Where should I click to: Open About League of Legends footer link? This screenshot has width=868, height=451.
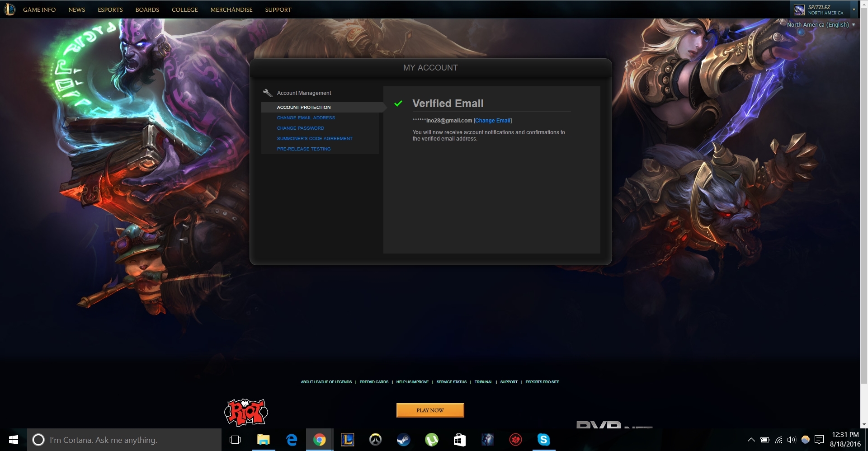[326, 382]
